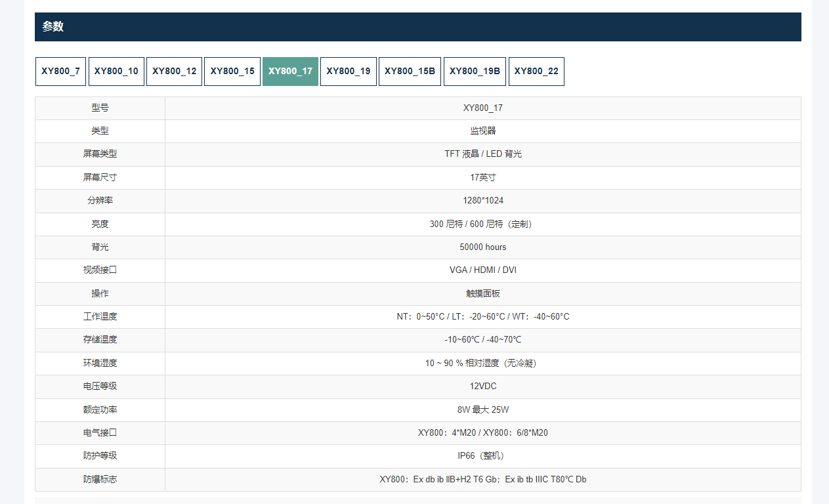Select the XY800_10 model tab
Image resolution: width=829 pixels, height=504 pixels.
116,72
